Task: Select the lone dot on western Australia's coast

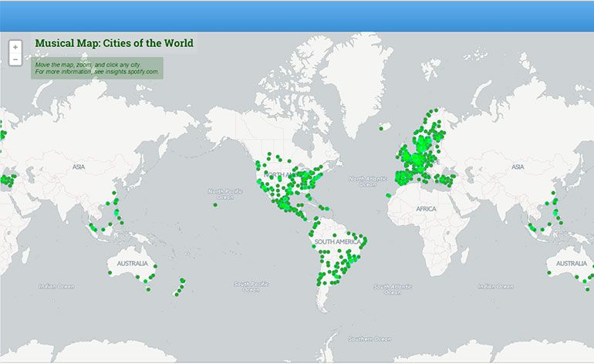Action: [x=549, y=273]
